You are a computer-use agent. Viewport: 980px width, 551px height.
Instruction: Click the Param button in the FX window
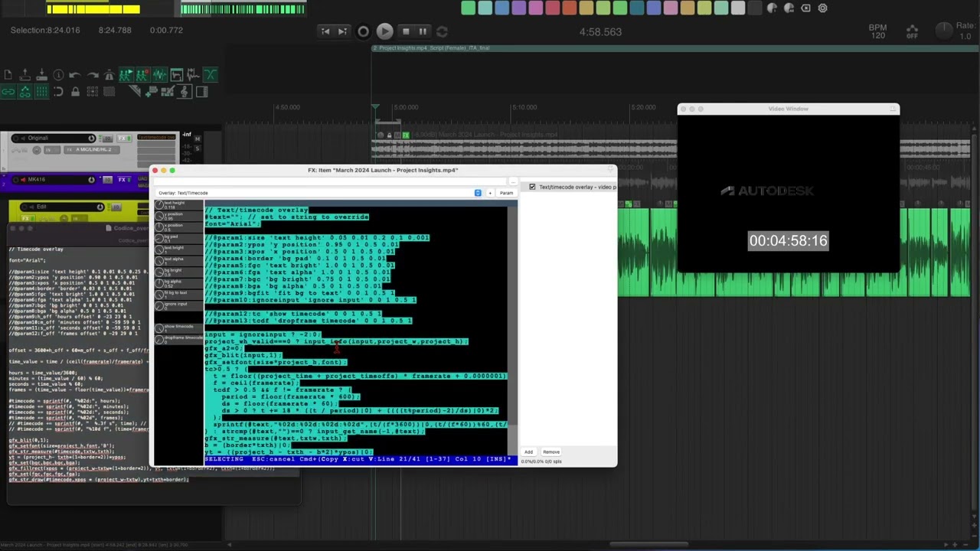tap(506, 193)
